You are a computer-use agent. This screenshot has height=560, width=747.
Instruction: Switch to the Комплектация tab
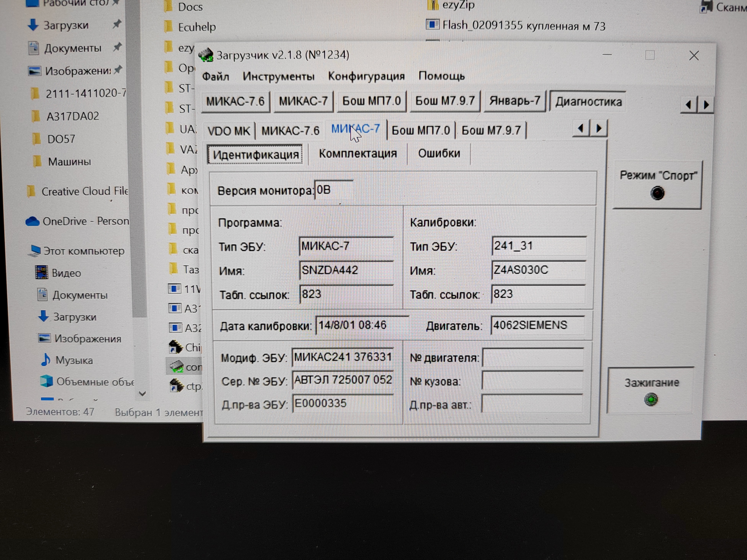point(358,154)
